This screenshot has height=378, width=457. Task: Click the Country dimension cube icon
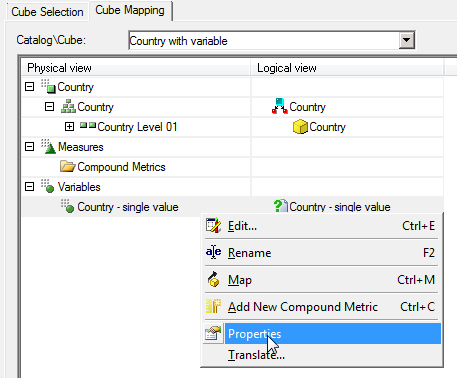48,86
